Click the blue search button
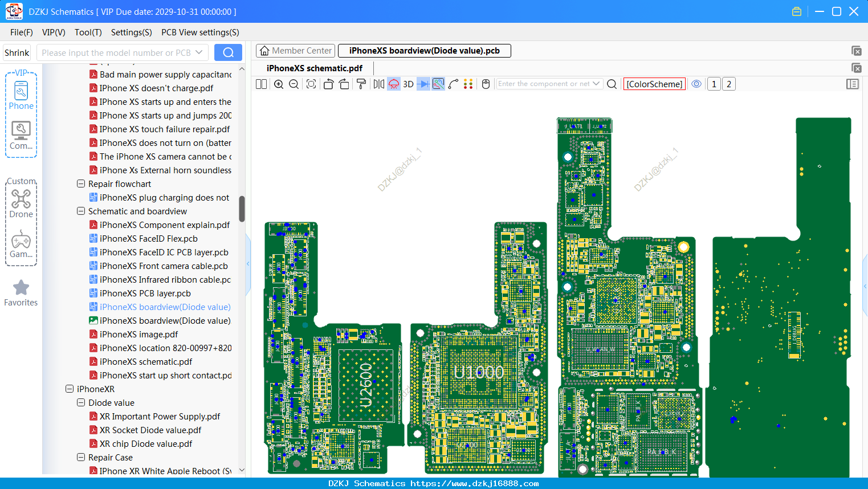The height and width of the screenshot is (489, 868). point(228,52)
